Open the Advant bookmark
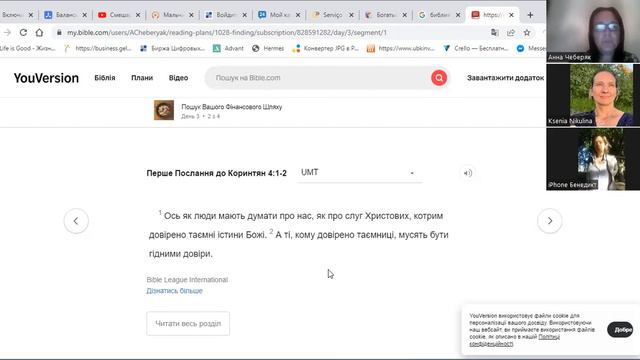This screenshot has height=360, width=640. [x=228, y=48]
